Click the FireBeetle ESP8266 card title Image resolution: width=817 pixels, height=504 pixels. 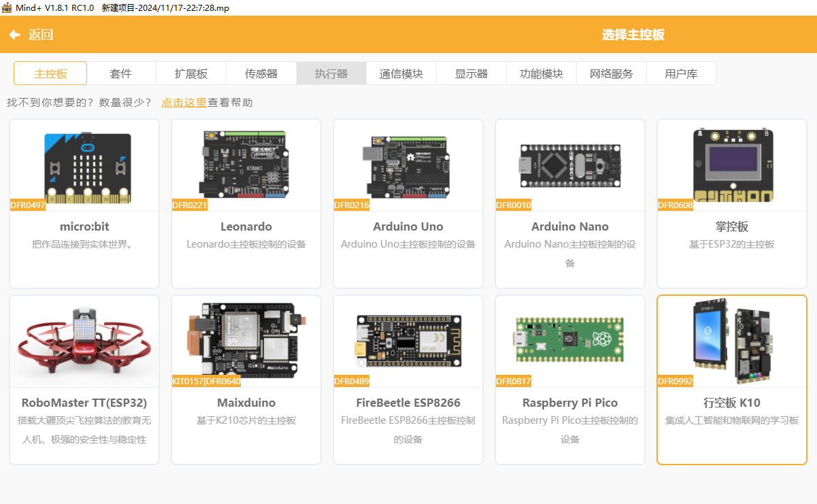408,403
